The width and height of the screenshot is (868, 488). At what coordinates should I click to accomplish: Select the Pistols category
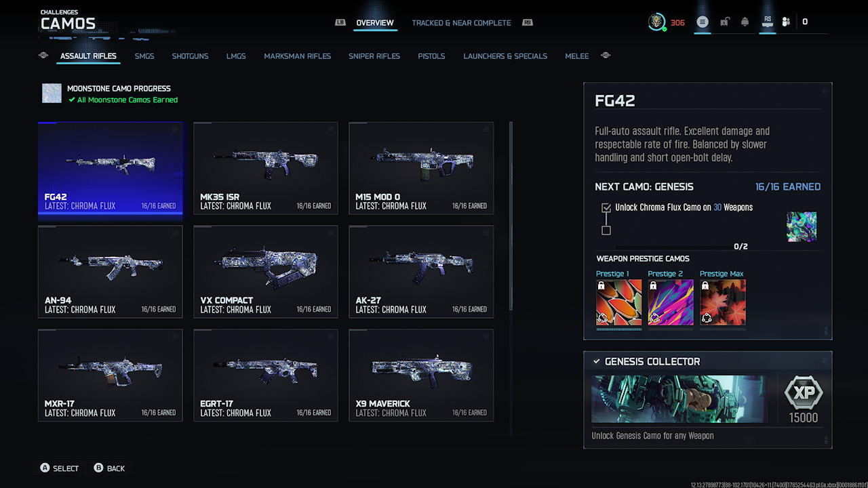pos(432,56)
